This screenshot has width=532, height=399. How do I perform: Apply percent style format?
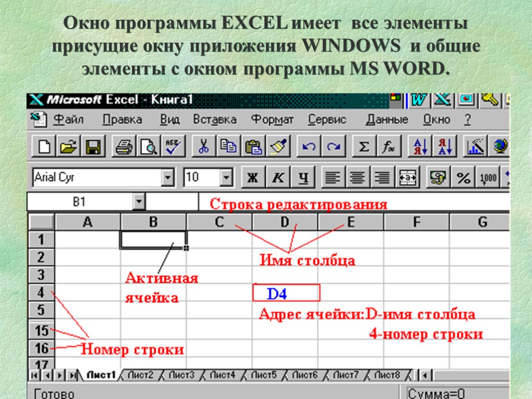(x=463, y=177)
